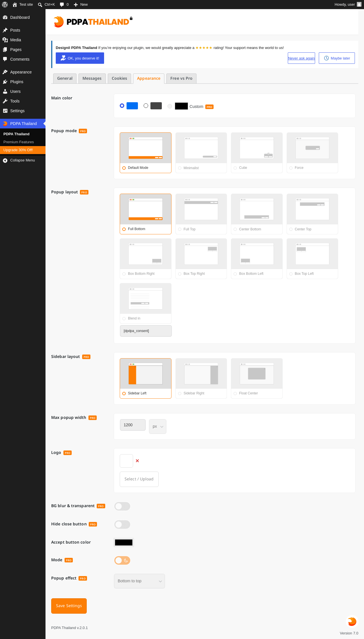Click the Pages icon in sidebar
This screenshot has height=639, width=364.
[5, 50]
